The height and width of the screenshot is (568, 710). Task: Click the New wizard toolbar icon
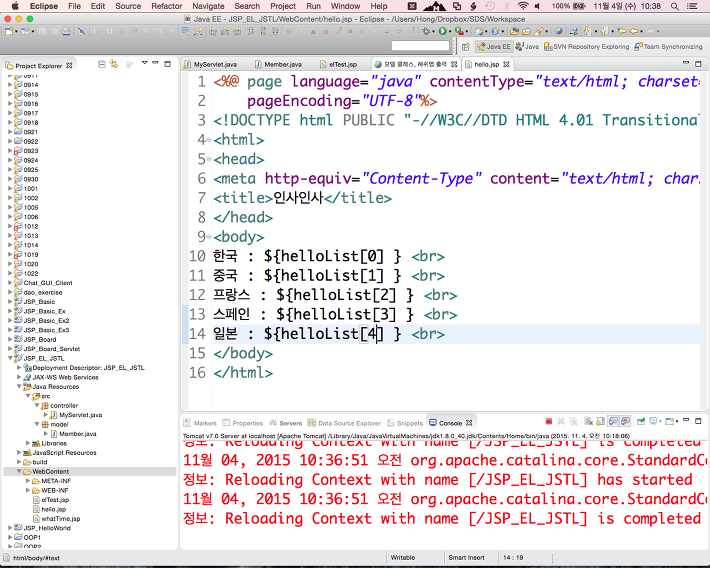[x=9, y=31]
